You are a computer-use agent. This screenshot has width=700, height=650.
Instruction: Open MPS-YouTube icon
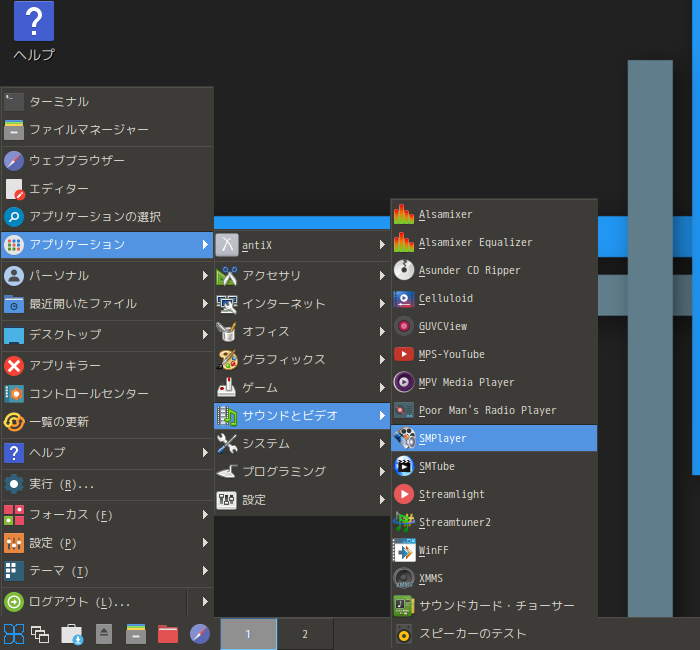pyautogui.click(x=404, y=354)
